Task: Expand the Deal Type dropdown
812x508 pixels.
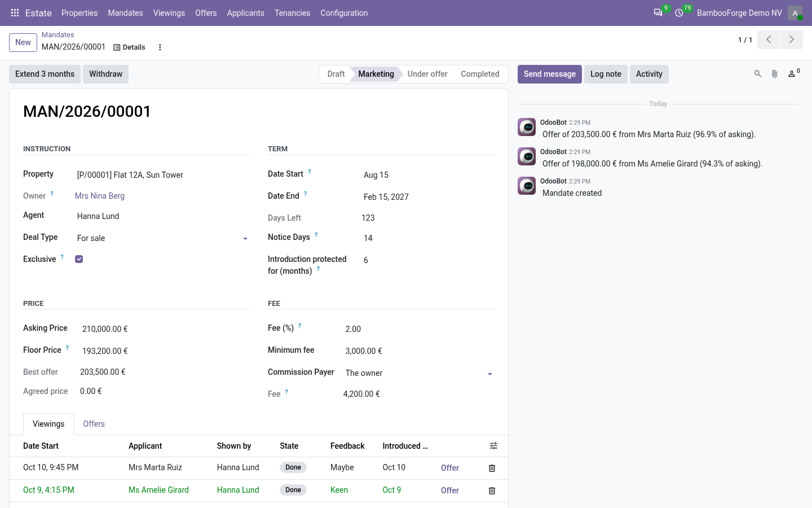Action: point(245,239)
